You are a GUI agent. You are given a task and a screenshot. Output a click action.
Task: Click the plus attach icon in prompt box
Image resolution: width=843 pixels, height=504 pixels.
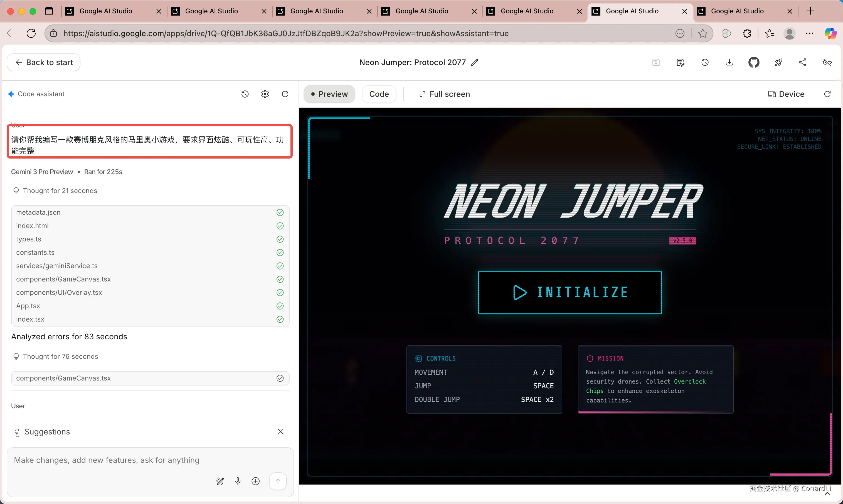pos(255,481)
